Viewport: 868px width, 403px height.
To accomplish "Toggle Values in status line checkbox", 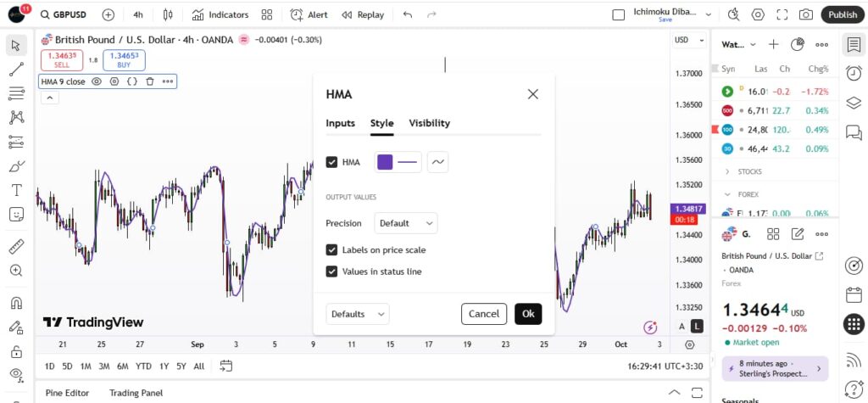I will tap(332, 271).
